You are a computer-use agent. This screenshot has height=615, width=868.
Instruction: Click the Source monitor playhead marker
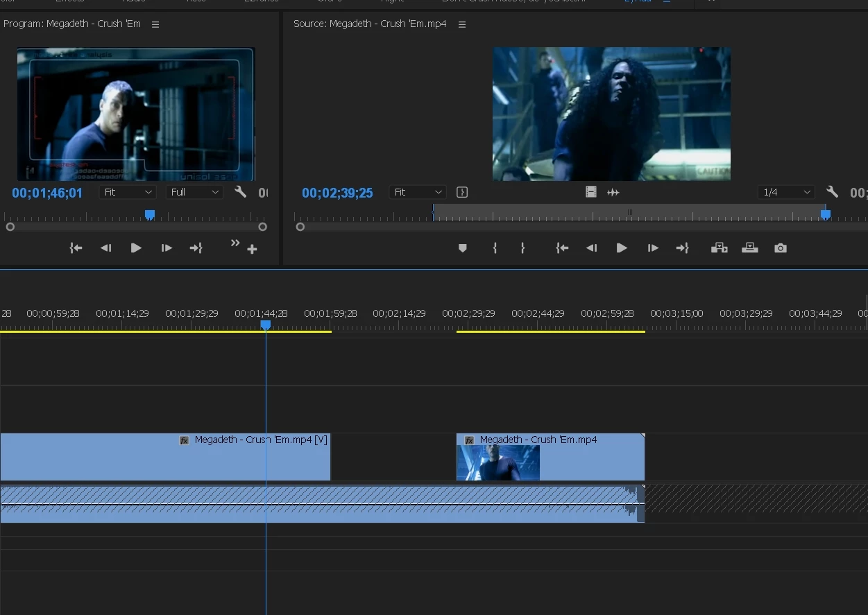[x=826, y=214]
